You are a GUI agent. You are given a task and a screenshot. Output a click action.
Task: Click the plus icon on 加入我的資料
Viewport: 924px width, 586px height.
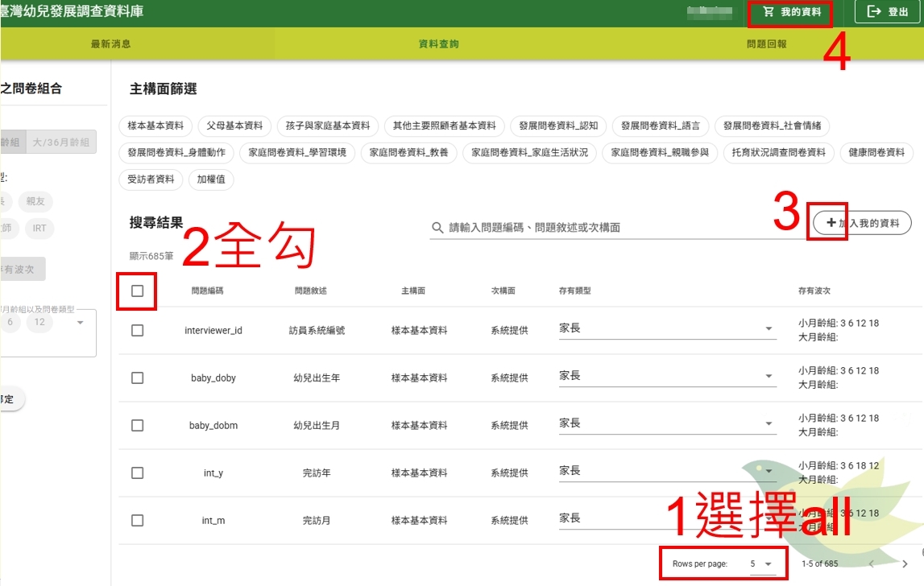831,223
